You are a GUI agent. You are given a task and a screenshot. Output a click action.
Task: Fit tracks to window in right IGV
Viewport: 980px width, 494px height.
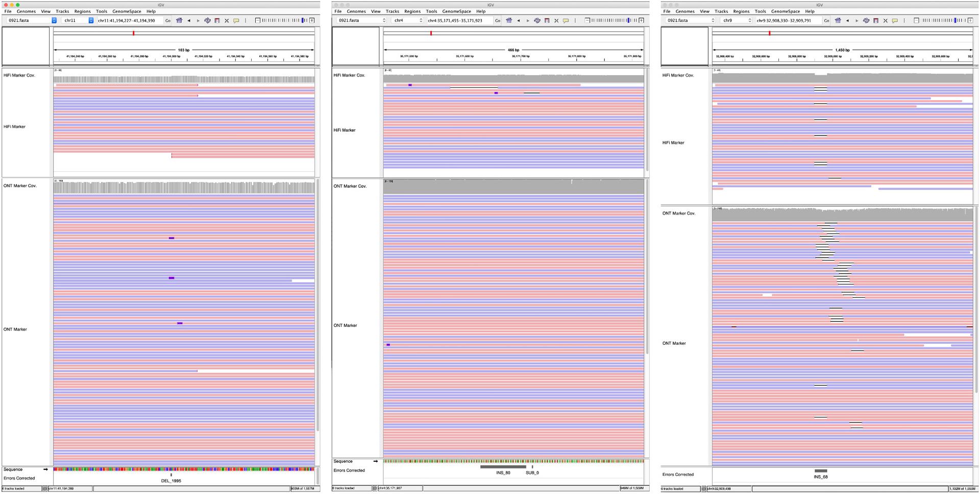(885, 20)
